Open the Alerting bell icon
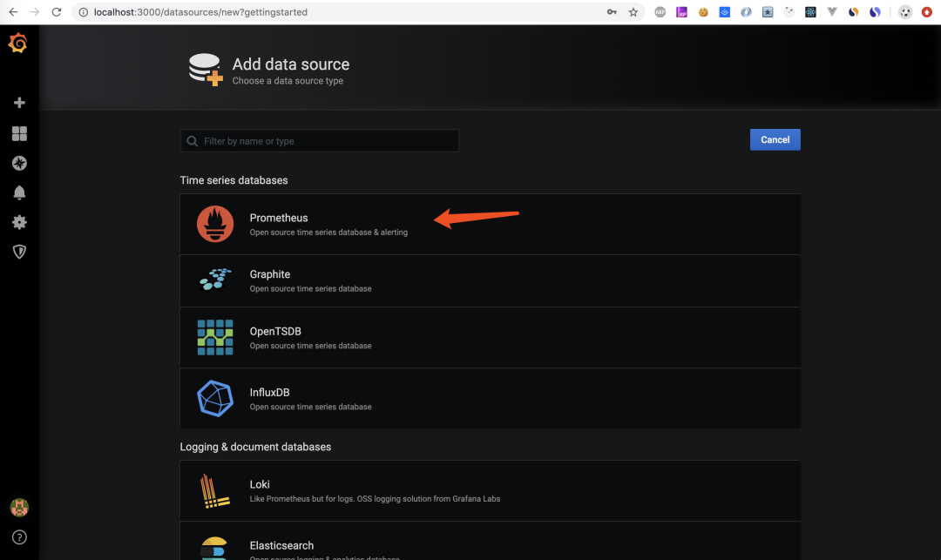Screen dimensions: 941x560 coord(19,192)
